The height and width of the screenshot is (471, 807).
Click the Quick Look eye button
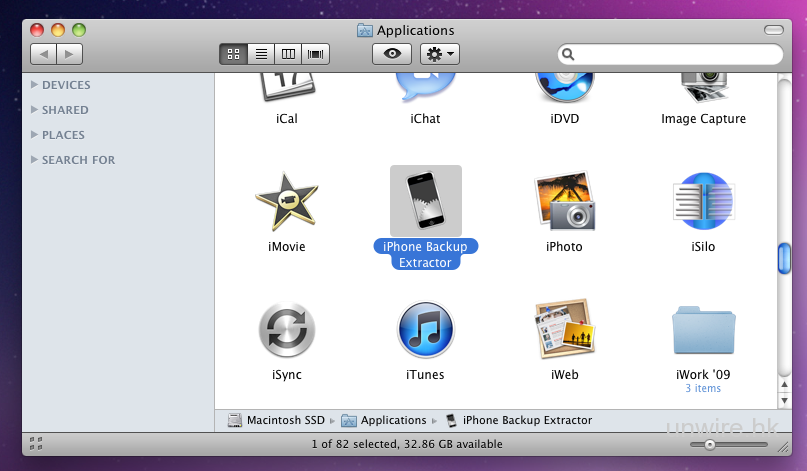click(391, 54)
